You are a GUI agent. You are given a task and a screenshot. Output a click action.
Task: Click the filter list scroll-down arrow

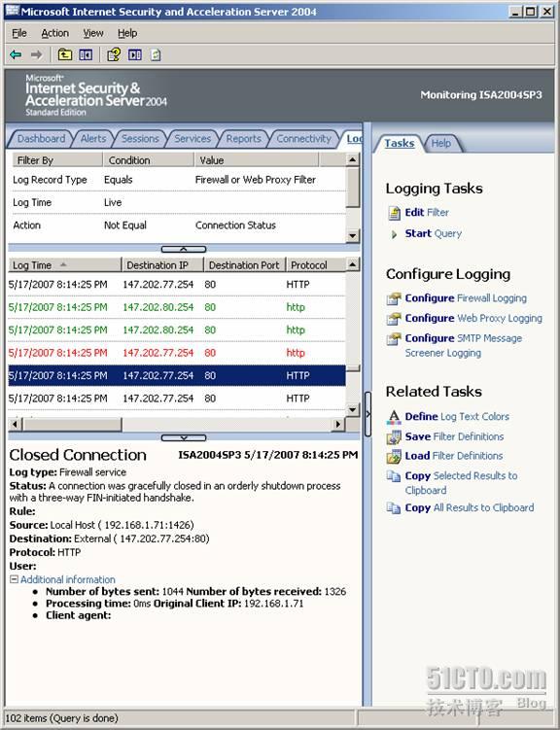(x=353, y=236)
